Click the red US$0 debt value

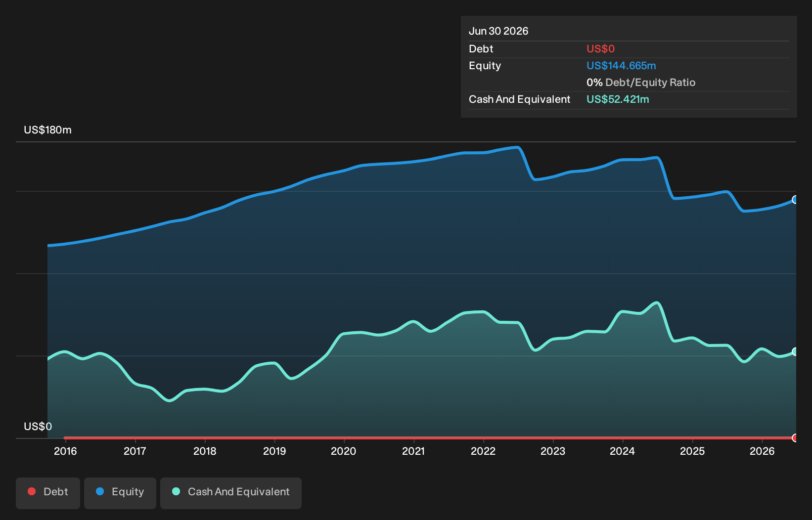click(x=600, y=49)
